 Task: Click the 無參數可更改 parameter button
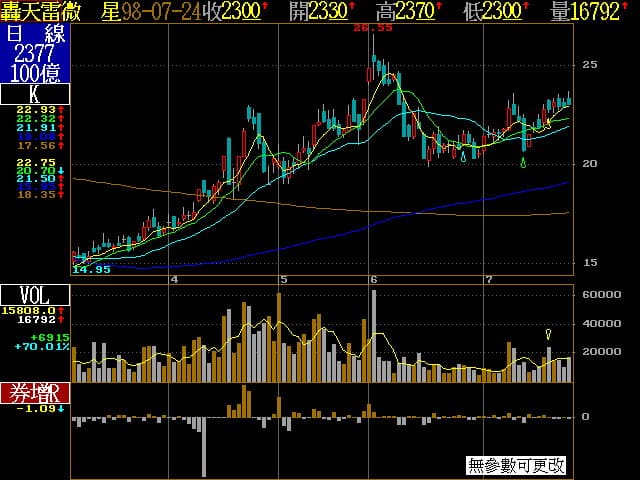pos(516,465)
